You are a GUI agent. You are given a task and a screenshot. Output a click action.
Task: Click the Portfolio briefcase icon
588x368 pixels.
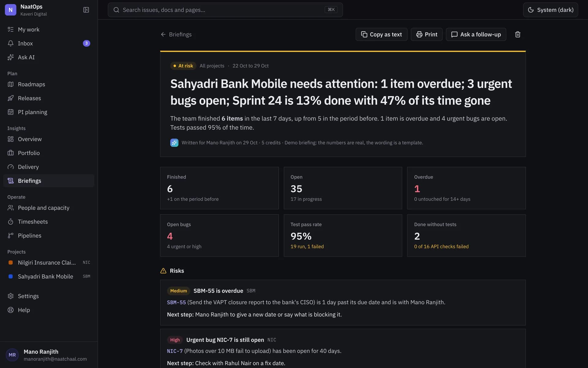[x=11, y=153]
